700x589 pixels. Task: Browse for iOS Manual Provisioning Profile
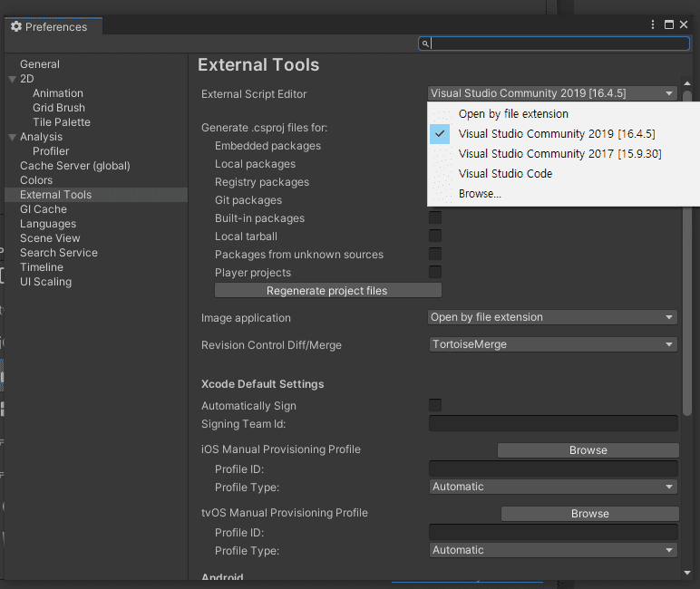[588, 450]
